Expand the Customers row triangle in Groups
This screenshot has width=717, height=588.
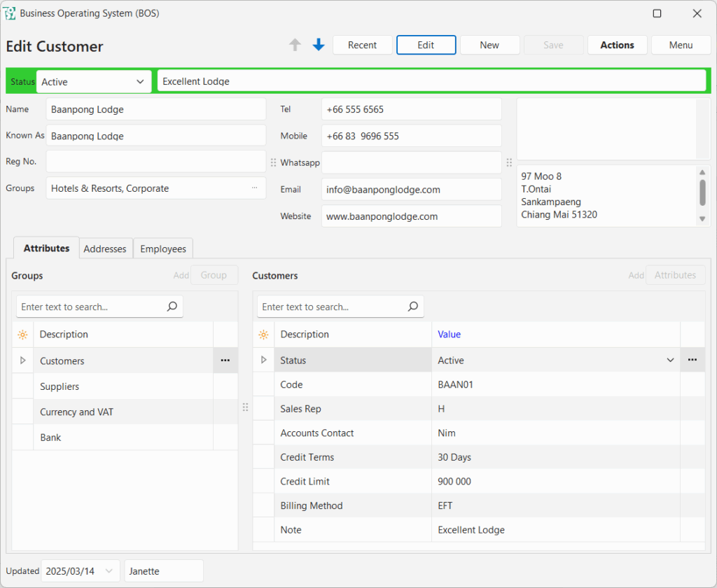coord(22,360)
